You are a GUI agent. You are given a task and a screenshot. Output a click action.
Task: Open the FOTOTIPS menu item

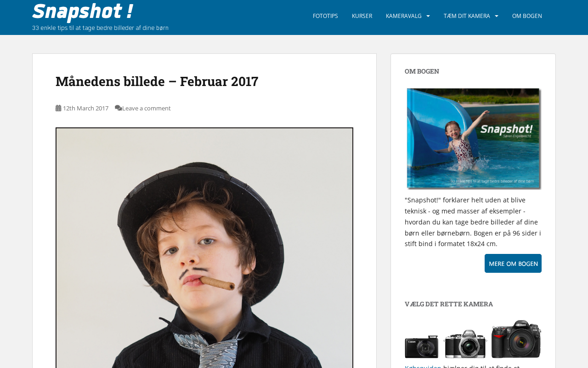(x=325, y=16)
